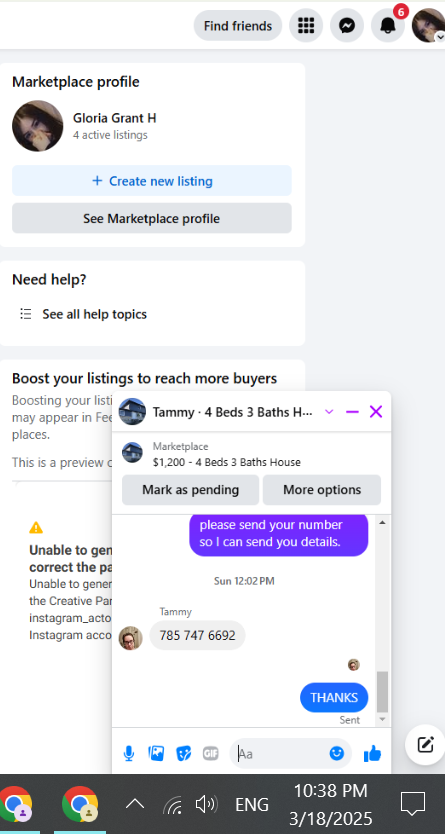Open the emoji picker smiley
The image size is (445, 834).
337,753
